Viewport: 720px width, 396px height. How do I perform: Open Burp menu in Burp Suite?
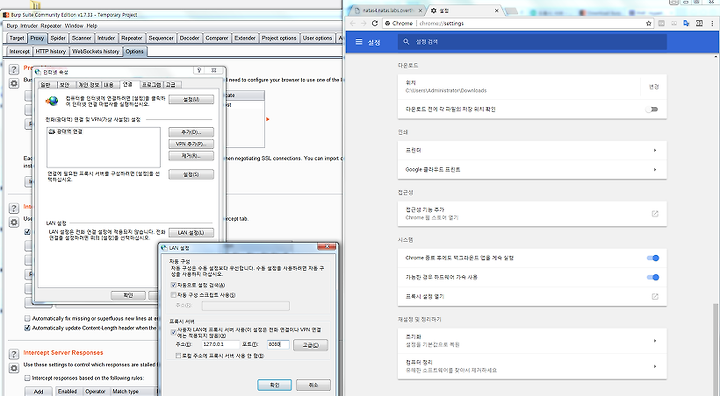pyautogui.click(x=12, y=26)
